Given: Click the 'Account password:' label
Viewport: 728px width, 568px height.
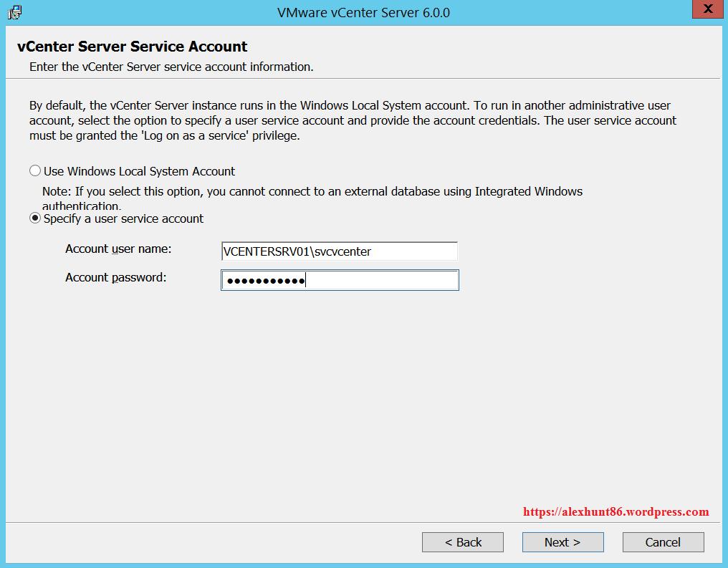Looking at the screenshot, I should click(115, 277).
